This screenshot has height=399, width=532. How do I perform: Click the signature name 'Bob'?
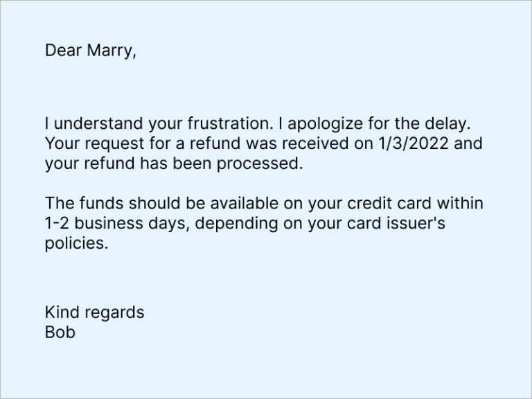[x=60, y=332]
